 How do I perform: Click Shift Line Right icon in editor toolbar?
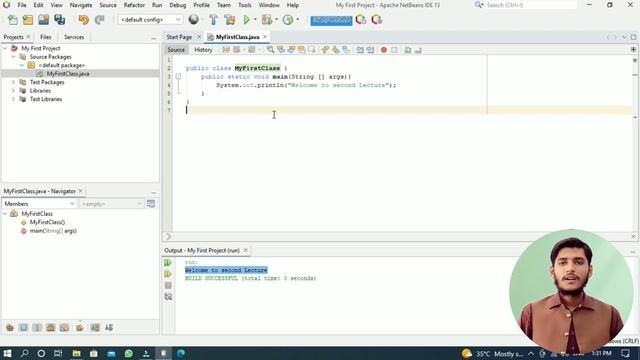370,50
